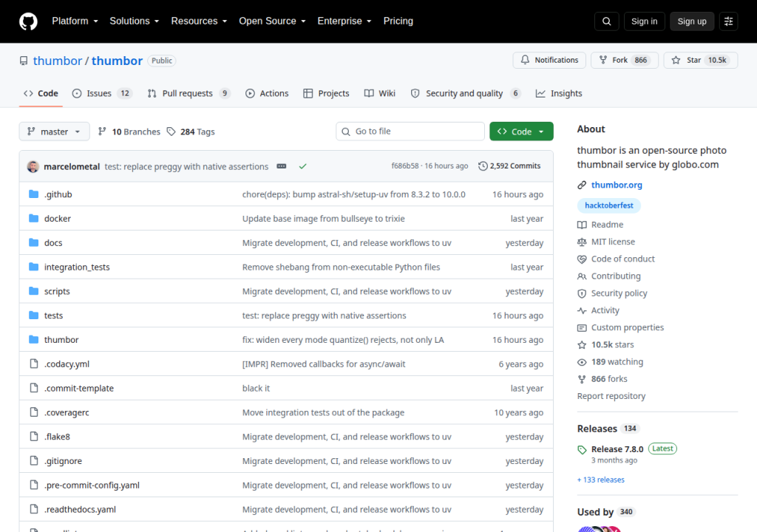Open the master branch selector
Image resolution: width=757 pixels, height=532 pixels.
click(x=54, y=132)
